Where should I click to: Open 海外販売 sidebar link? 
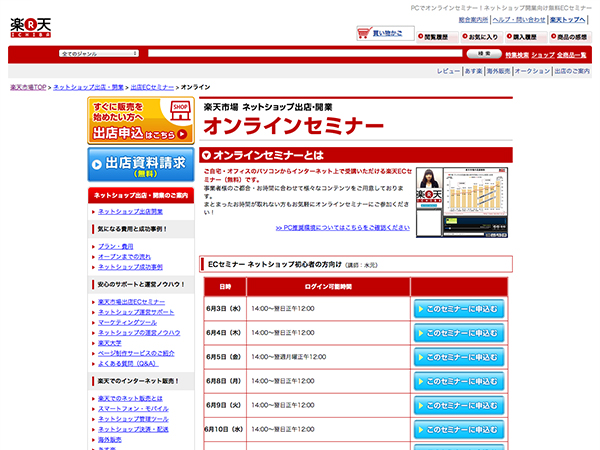pyautogui.click(x=109, y=440)
